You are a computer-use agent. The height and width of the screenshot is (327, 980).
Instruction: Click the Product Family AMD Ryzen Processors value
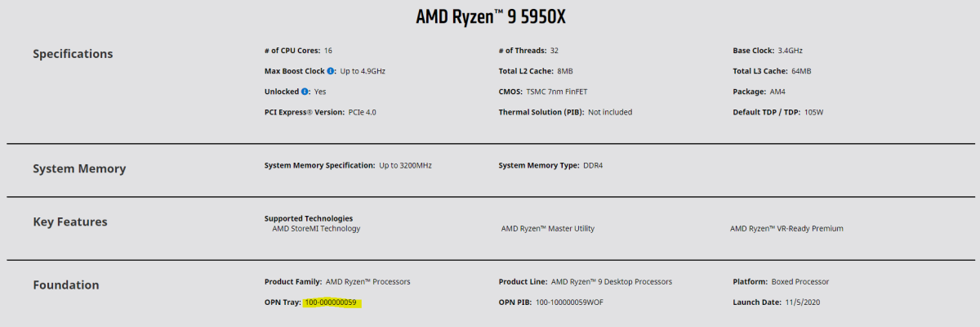coord(368,282)
